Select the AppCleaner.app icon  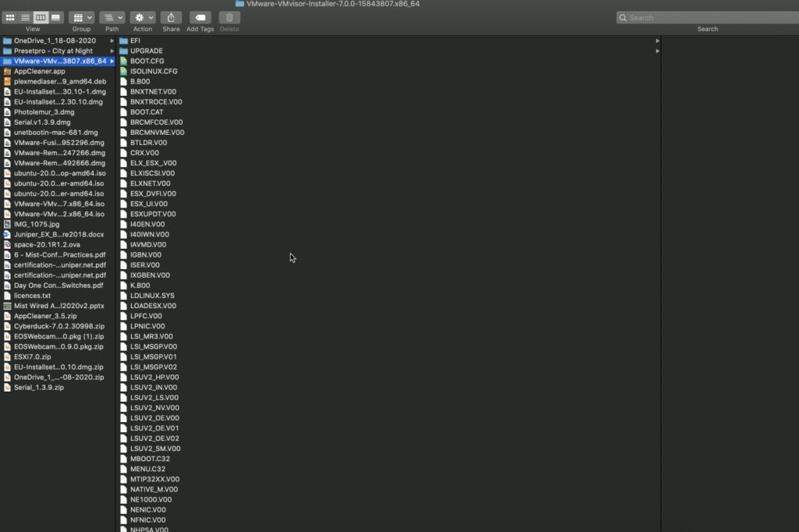(7, 71)
